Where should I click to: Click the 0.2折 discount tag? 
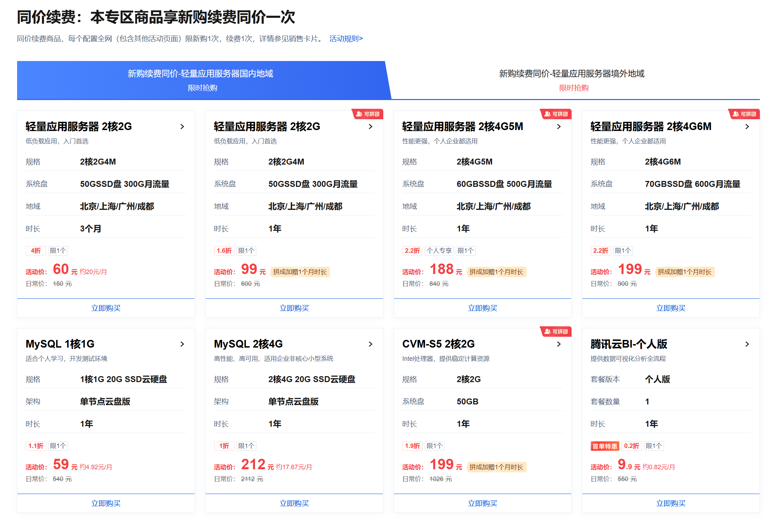coord(632,446)
